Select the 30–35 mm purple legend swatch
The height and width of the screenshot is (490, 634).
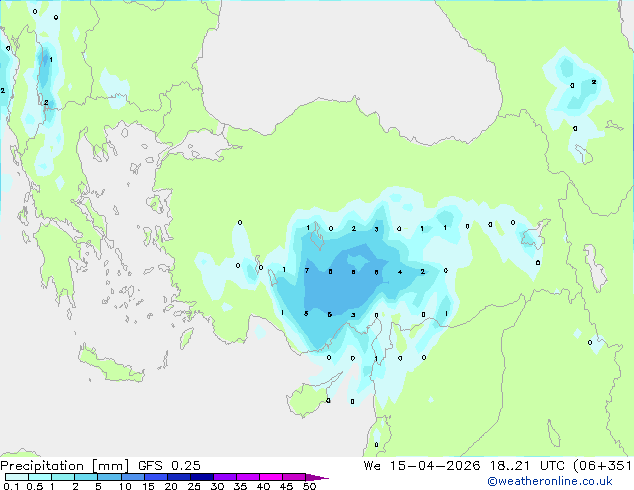[x=224, y=477]
